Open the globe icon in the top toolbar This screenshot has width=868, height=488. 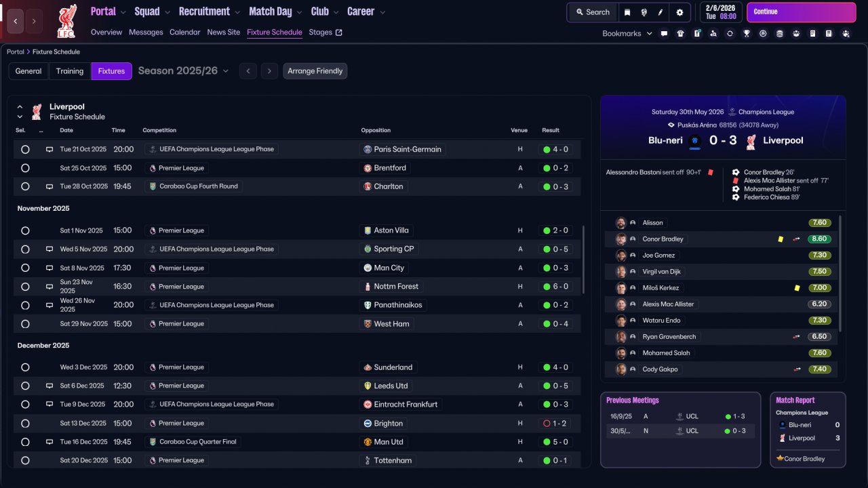click(644, 12)
